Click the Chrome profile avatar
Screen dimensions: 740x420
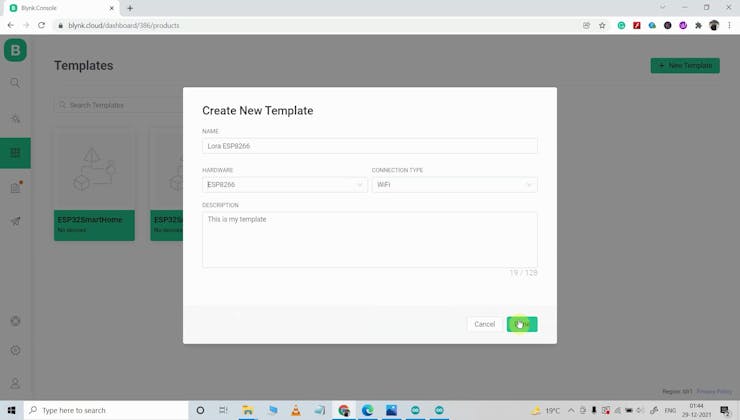pos(714,25)
